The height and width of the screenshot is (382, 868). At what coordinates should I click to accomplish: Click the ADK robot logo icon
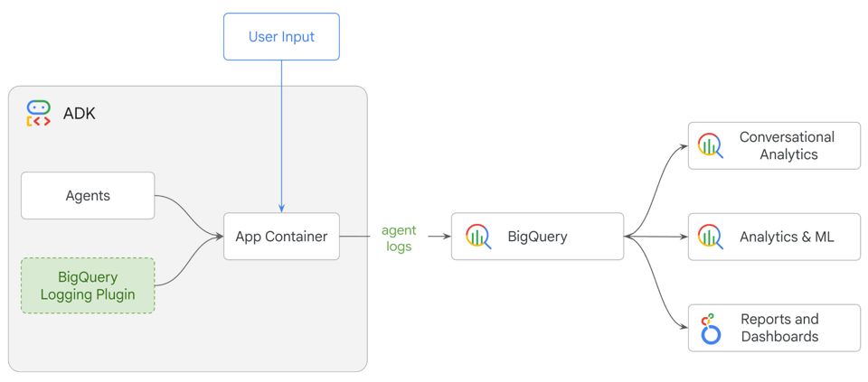(x=38, y=113)
